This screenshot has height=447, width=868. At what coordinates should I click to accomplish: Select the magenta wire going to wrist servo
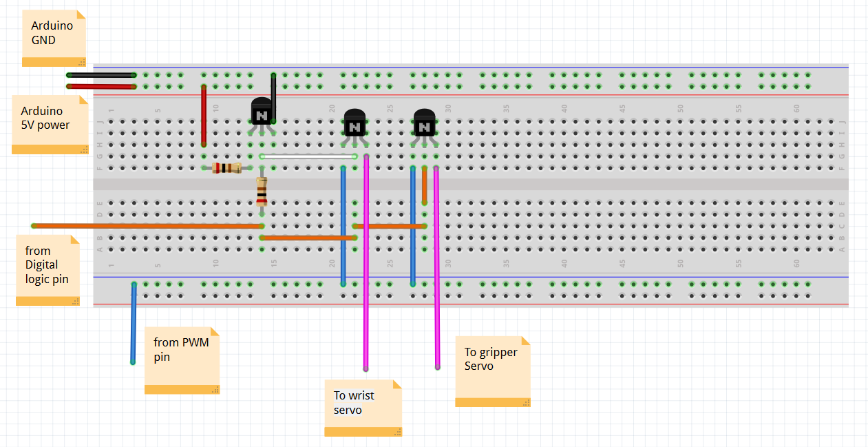(x=367, y=276)
